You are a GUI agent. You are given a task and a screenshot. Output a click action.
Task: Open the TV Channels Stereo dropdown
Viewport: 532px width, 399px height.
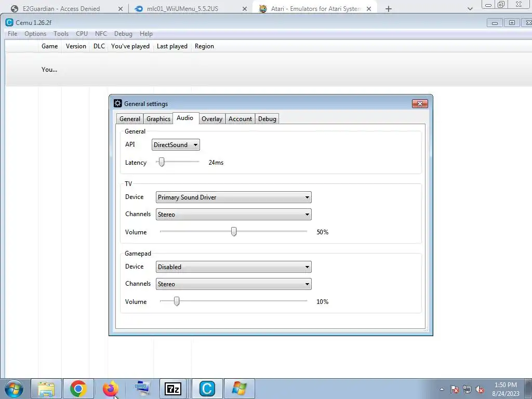(233, 215)
